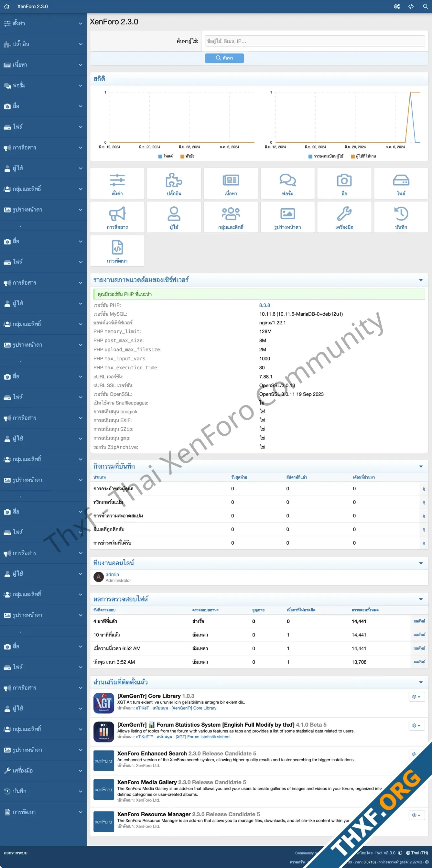Open the สื่อ camera dashboard tile

click(x=344, y=184)
